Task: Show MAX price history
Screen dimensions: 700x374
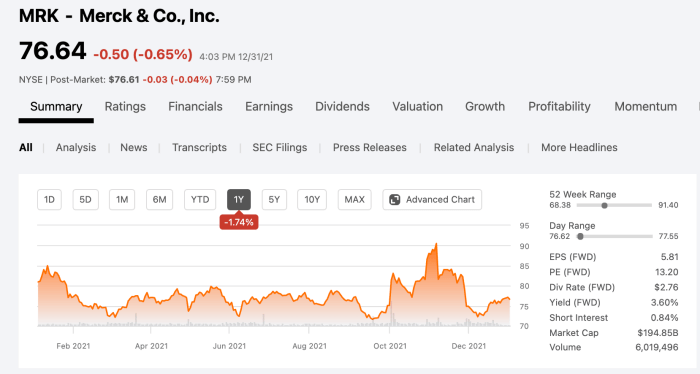Action: point(354,199)
